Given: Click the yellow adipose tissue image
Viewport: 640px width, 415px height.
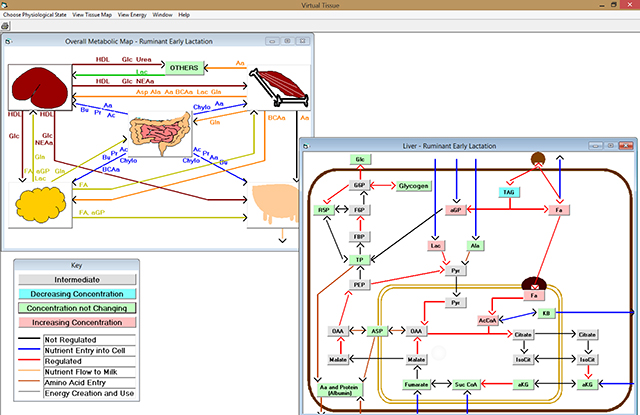Looking at the screenshot, I should pos(40,205).
